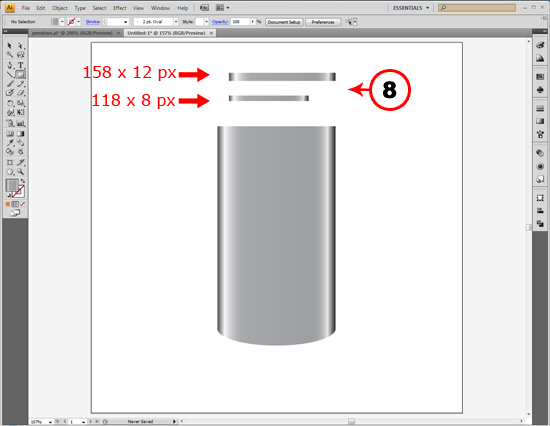Open the fill color dropdown in control bar

point(62,22)
